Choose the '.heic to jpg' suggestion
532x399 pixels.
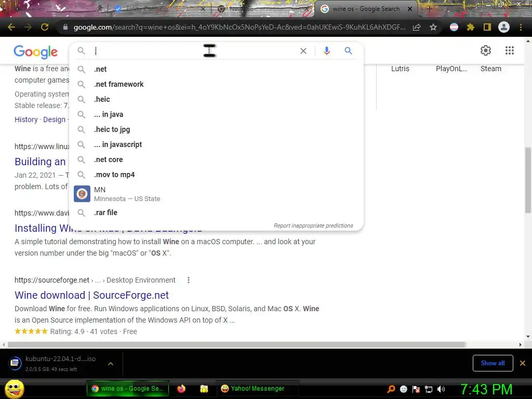216,129
